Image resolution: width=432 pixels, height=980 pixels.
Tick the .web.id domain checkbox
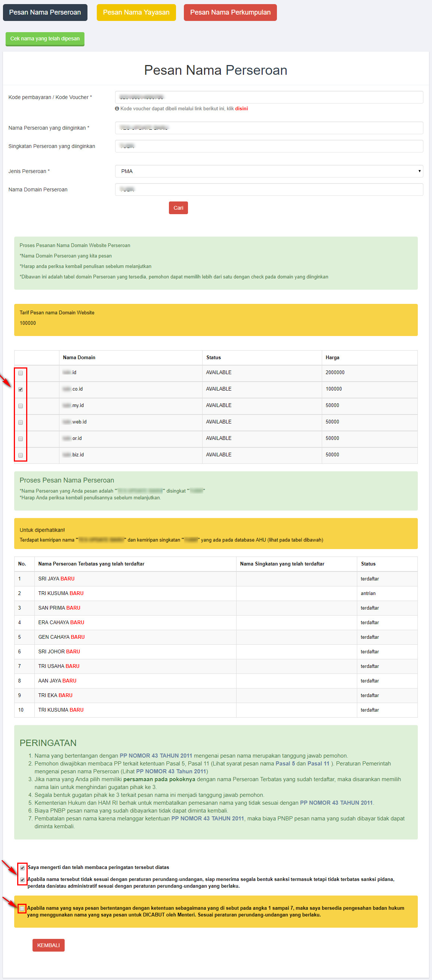[x=21, y=422]
